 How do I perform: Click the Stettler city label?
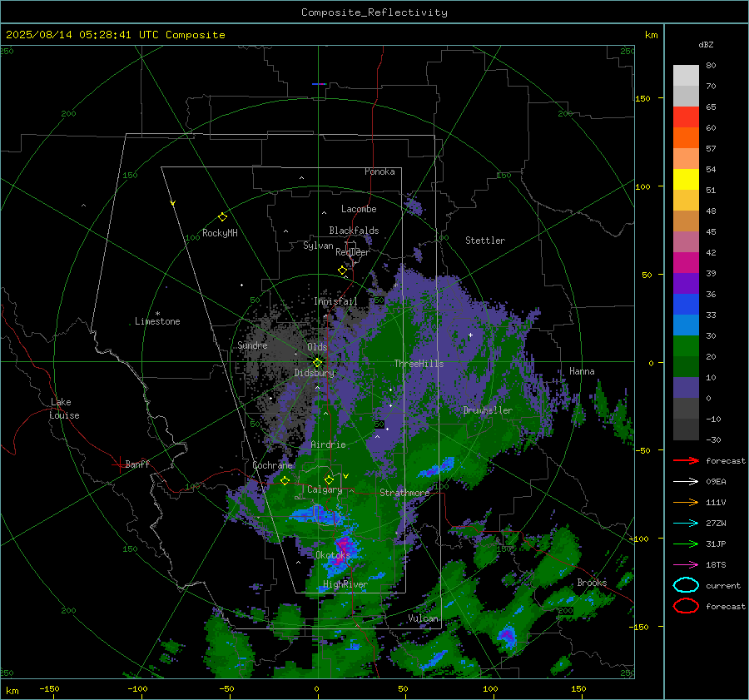485,241
